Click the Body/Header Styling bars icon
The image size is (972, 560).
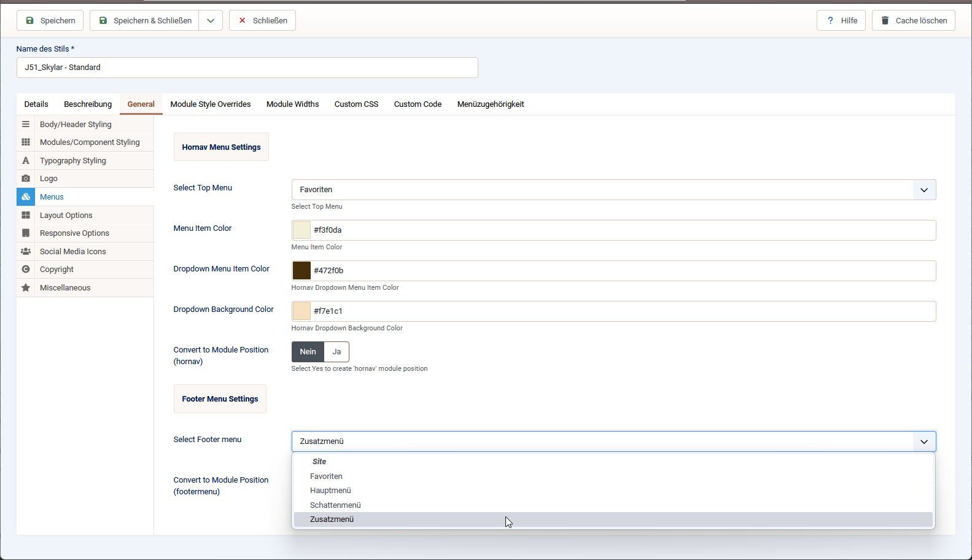pos(26,124)
